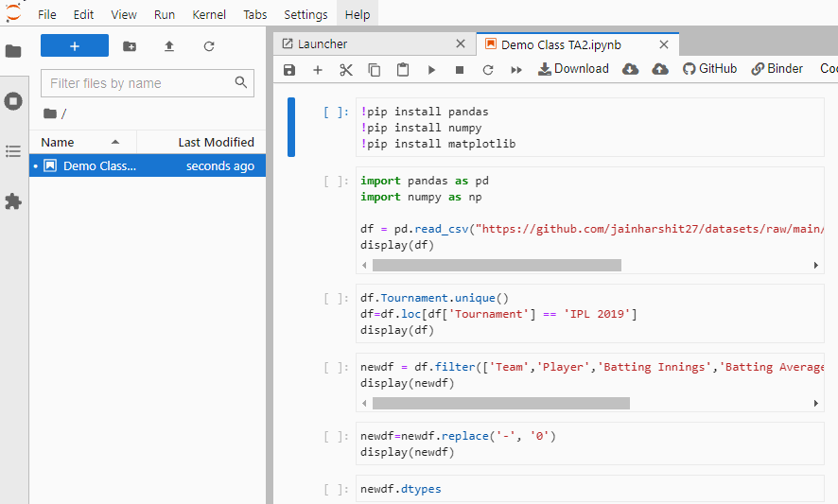Open the Help menu

[x=358, y=14]
